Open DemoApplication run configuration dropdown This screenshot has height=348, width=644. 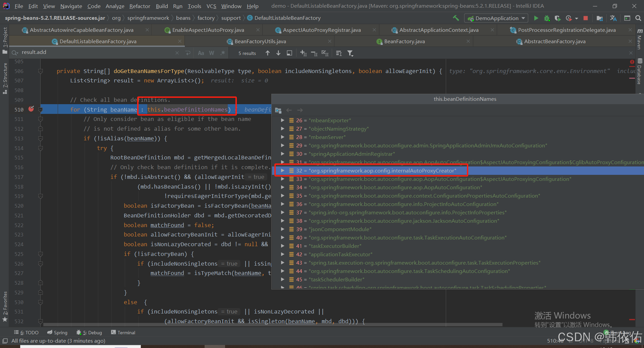click(x=496, y=18)
